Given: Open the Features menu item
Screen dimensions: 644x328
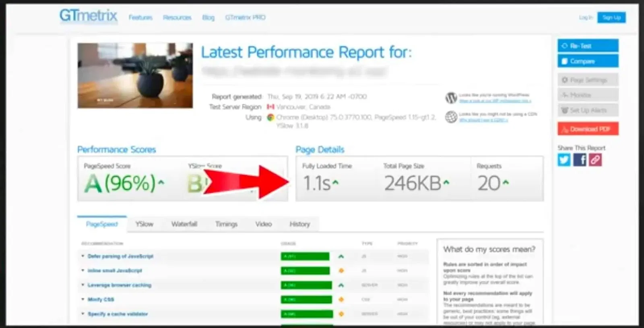Looking at the screenshot, I should tap(140, 18).
